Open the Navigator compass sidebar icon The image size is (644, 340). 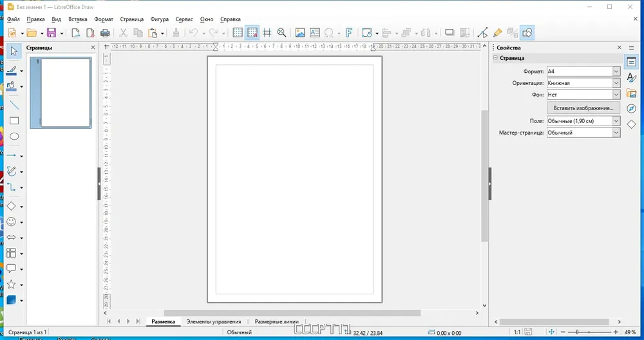(x=631, y=109)
